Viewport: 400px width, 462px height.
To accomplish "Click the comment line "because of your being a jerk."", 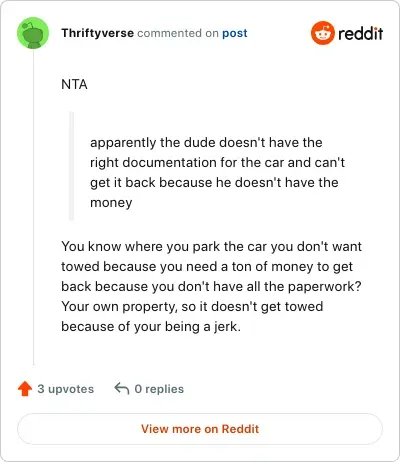I will click(x=151, y=327).
